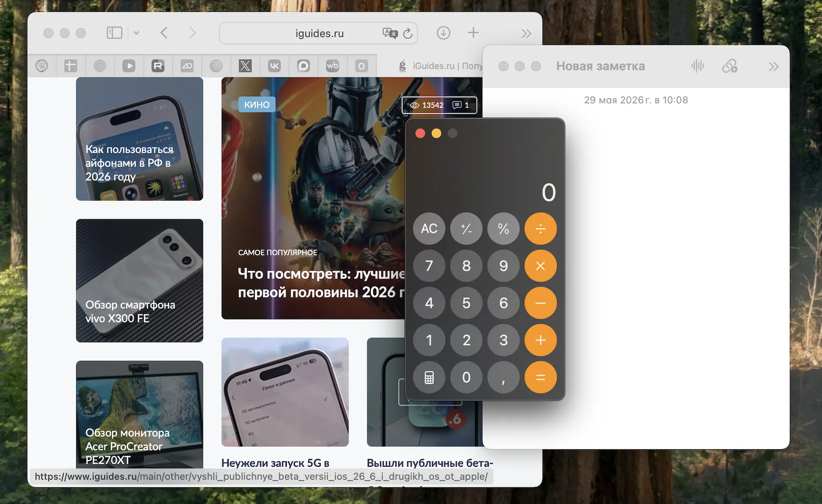Reload the iguides.ru page
The height and width of the screenshot is (504, 822).
click(x=408, y=33)
